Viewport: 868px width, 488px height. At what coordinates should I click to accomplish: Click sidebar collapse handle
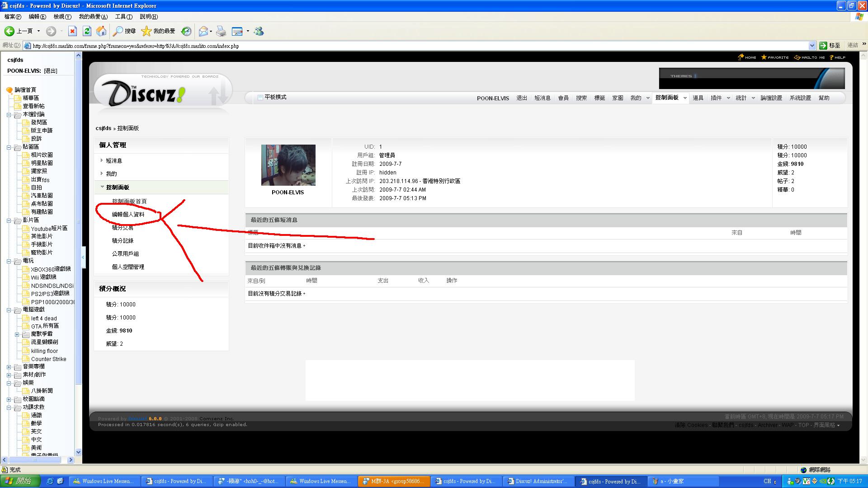83,258
